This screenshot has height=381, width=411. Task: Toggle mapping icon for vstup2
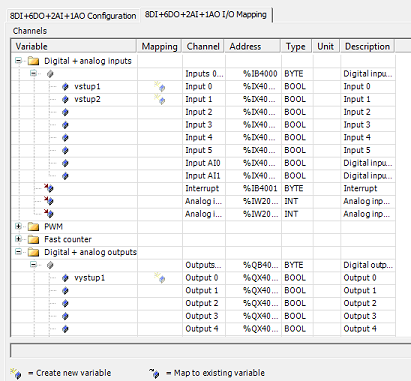[160, 99]
